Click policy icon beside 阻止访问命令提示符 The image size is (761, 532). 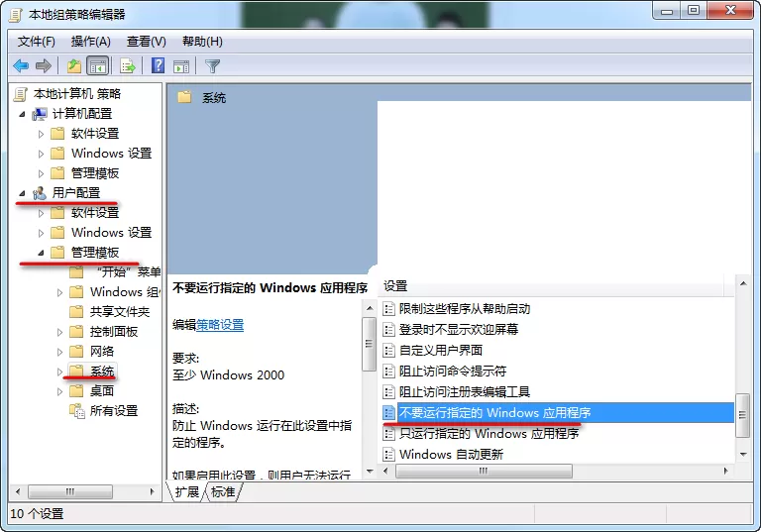point(388,372)
